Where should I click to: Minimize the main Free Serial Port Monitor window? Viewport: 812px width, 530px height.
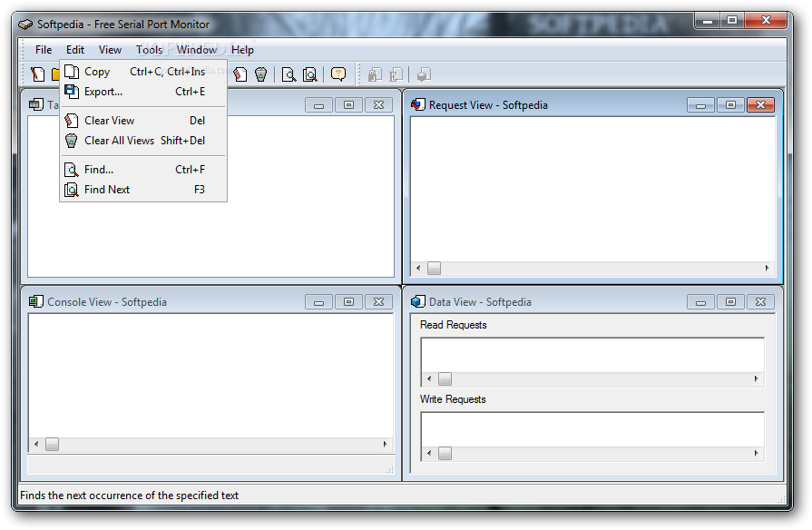(708, 21)
